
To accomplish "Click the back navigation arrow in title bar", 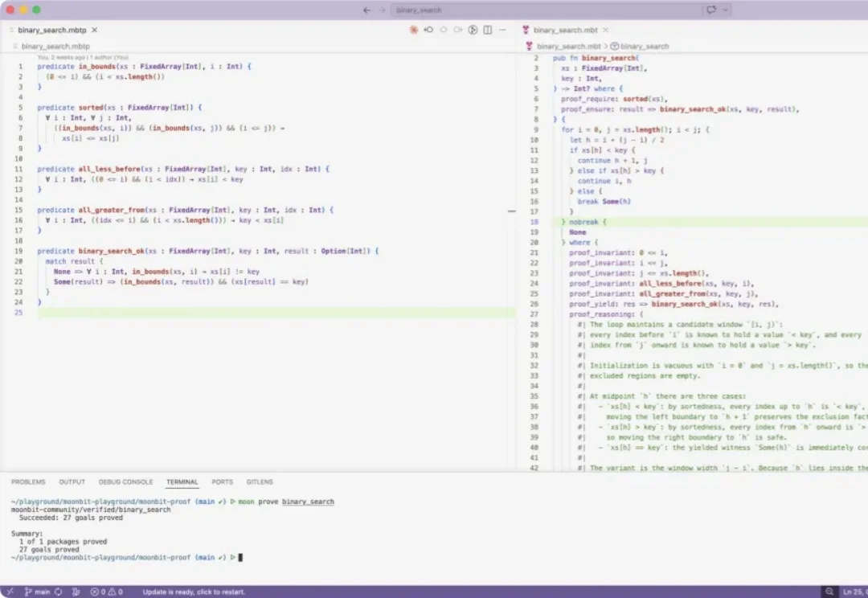I will coord(367,10).
